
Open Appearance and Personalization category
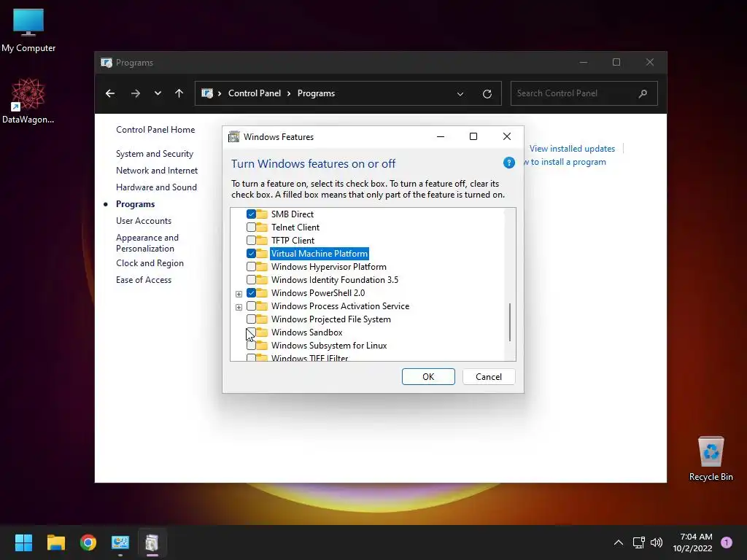[x=147, y=243]
